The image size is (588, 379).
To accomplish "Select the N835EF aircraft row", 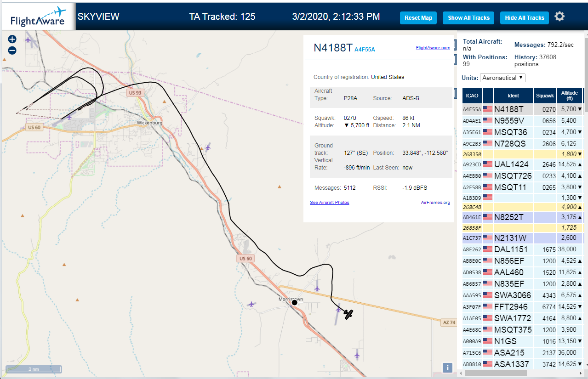I will [x=523, y=284].
